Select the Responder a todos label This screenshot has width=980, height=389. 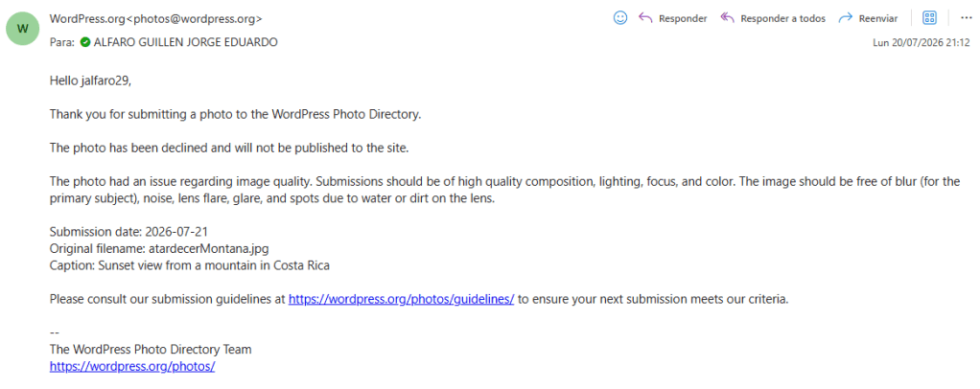(x=782, y=19)
